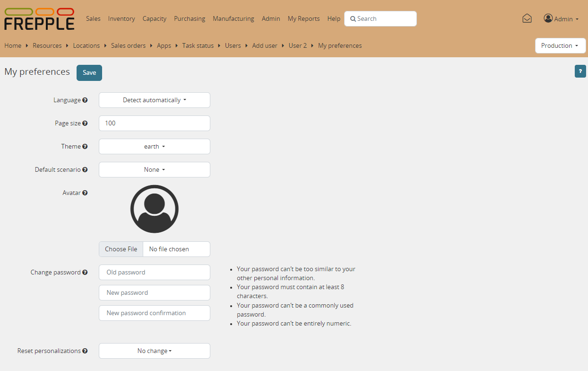Click the help icon next to Change password
Screen dimensions: 588x371
pyautogui.click(x=86, y=272)
